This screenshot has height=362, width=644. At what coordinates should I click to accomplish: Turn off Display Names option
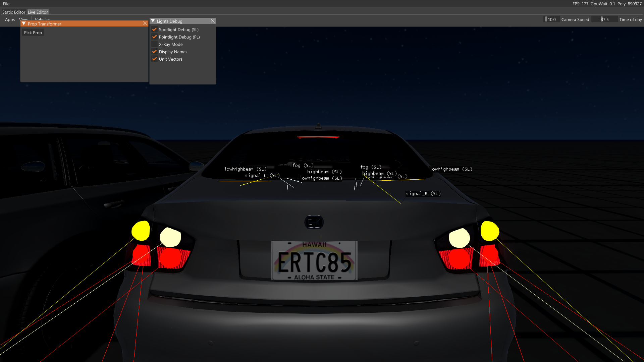pyautogui.click(x=155, y=52)
